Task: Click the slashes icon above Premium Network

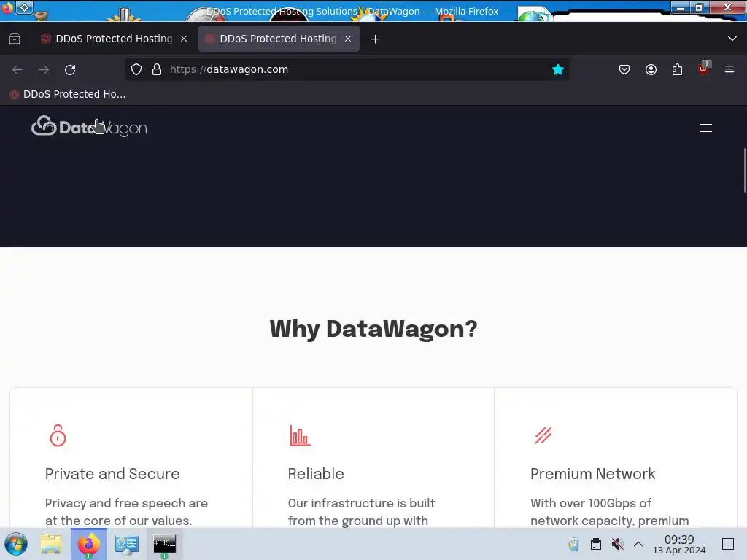Action: [543, 435]
